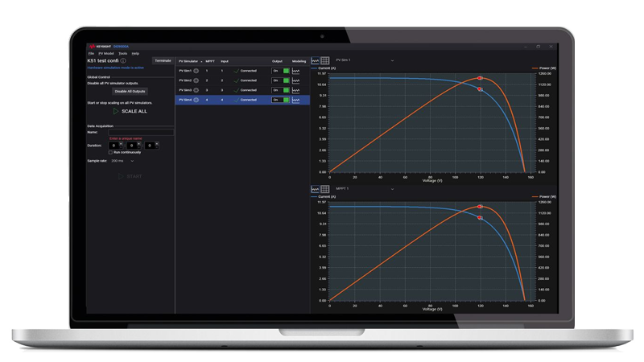Switch top chart to table grid view
Image resolution: width=644 pixels, height=362 pixels.
pos(325,60)
